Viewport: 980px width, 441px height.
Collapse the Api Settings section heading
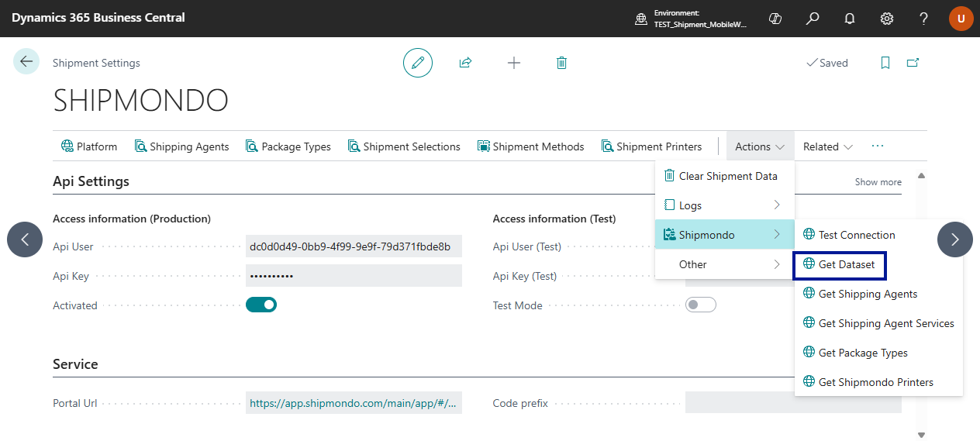pos(91,181)
